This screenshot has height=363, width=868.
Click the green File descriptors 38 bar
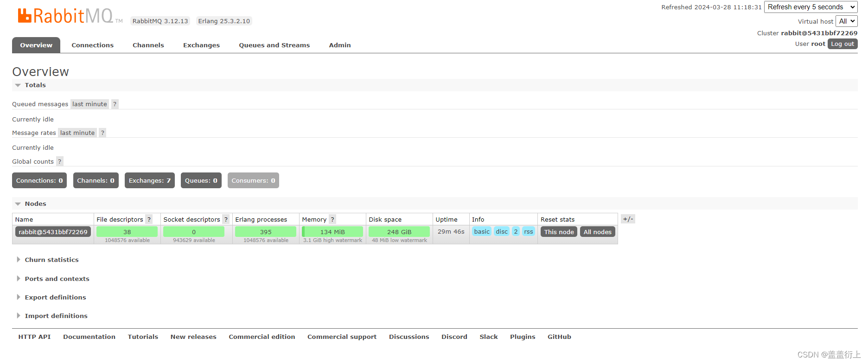tap(127, 232)
